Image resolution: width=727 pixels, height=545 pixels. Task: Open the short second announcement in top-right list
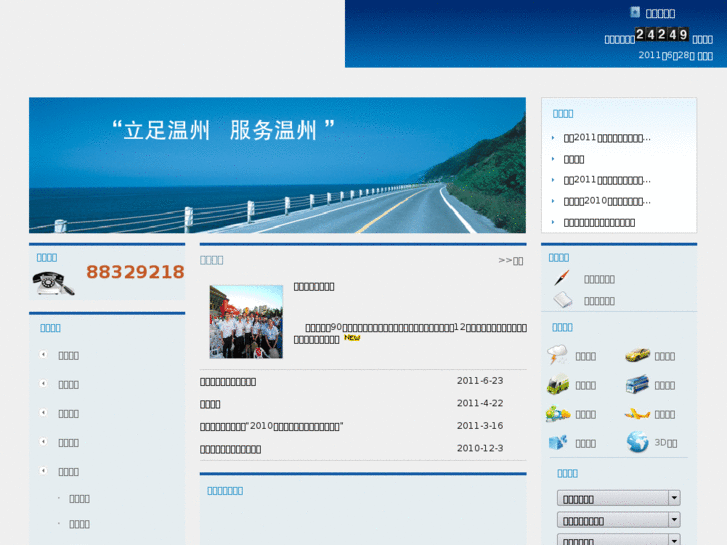click(x=574, y=159)
